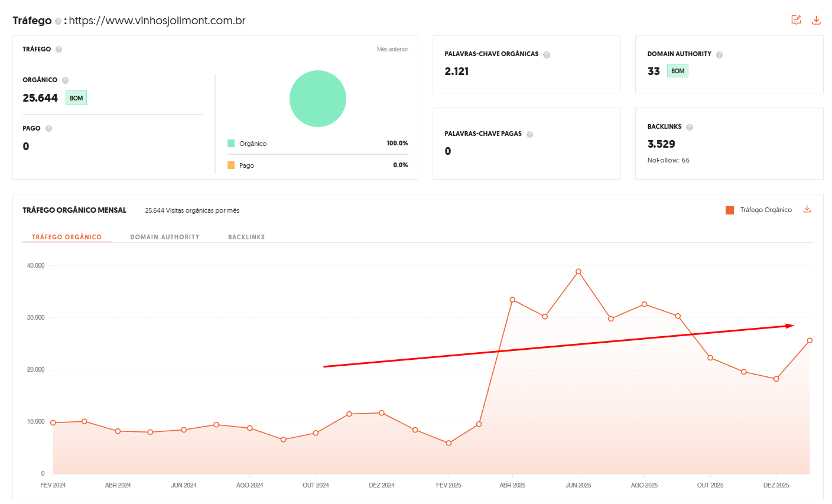
Task: Open help for Palavras-chave Orgânicas
Action: (x=547, y=55)
